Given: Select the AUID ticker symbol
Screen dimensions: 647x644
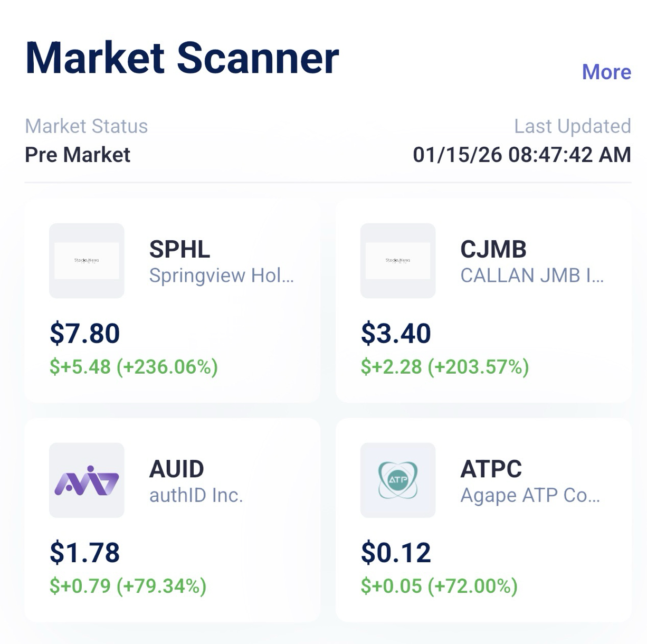Looking at the screenshot, I should (x=176, y=469).
